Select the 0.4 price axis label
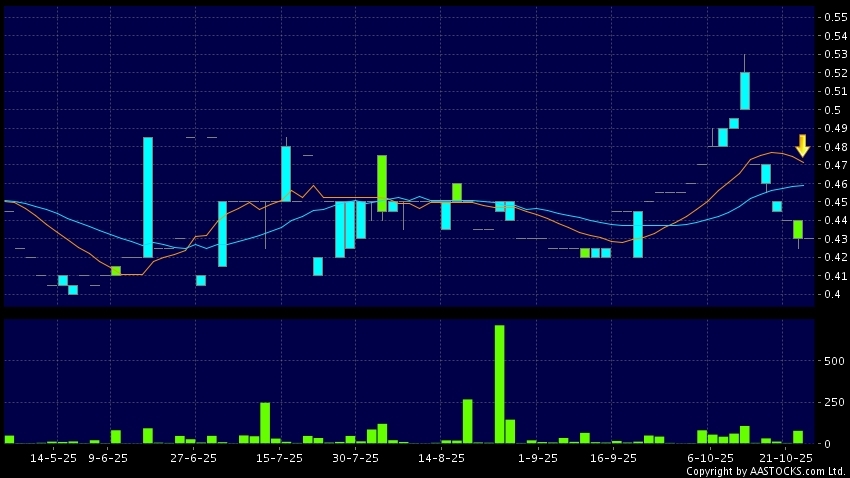This screenshot has width=850, height=478. [x=830, y=294]
